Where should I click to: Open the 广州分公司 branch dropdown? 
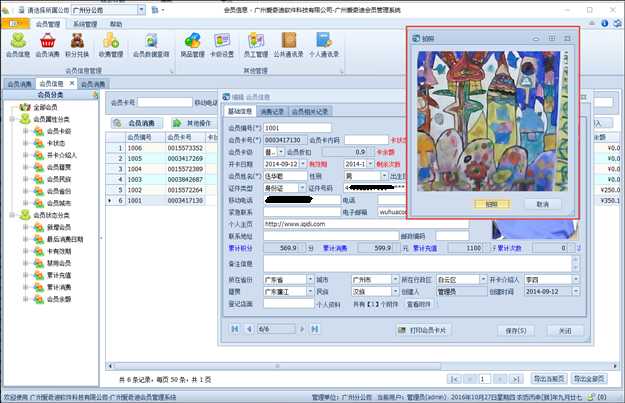click(x=142, y=10)
